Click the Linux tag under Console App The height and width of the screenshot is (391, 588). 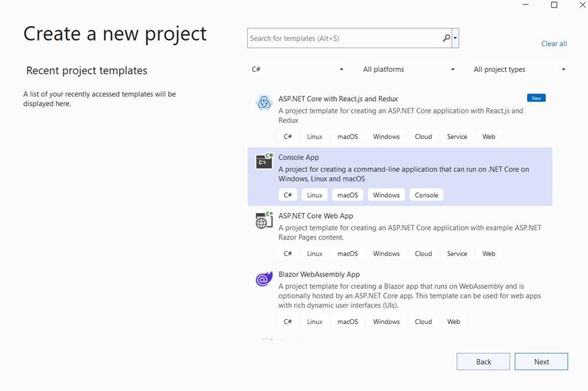click(x=315, y=195)
